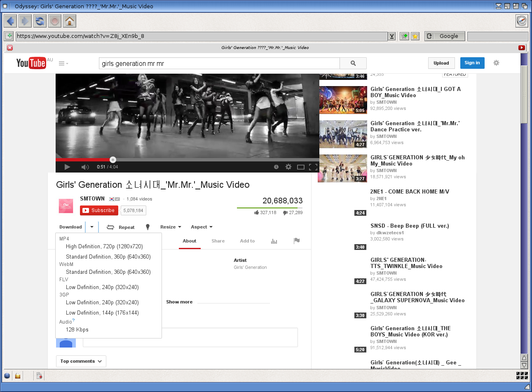Viewport: 532px width, 392px height.
Task: Click the page vertical scrollbar thumb
Action: tap(524, 94)
